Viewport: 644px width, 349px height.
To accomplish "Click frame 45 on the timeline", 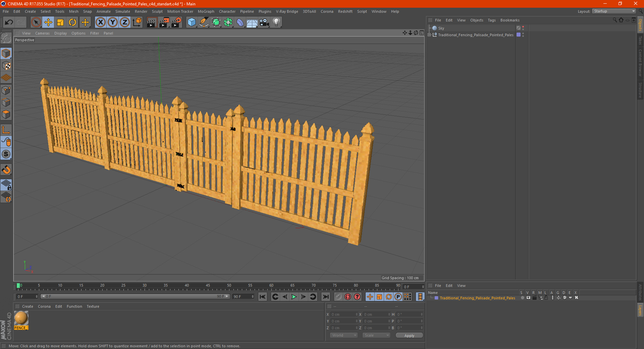I will [x=208, y=286].
